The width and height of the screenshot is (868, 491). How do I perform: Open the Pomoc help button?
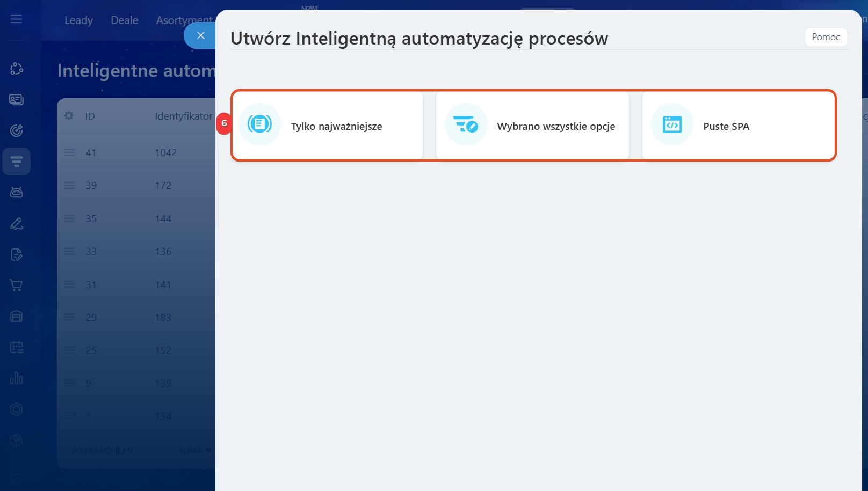[826, 37]
